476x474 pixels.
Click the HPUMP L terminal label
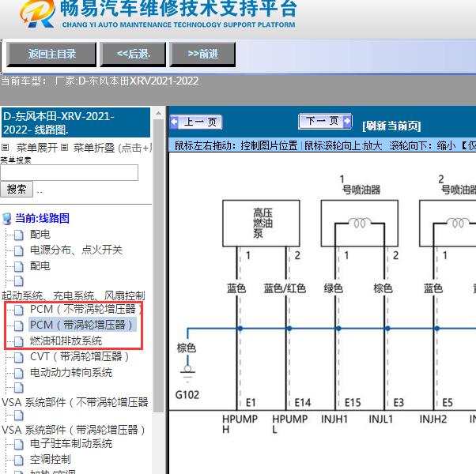[289, 424]
